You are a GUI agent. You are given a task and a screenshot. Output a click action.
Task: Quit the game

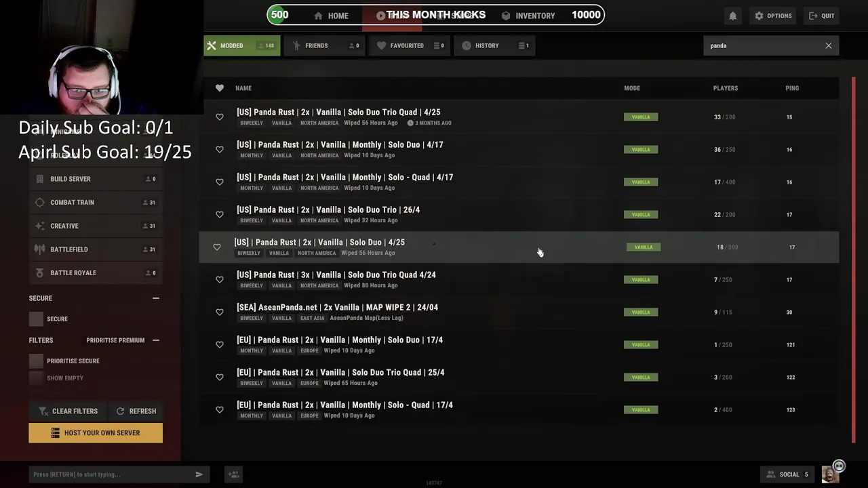[x=821, y=16]
